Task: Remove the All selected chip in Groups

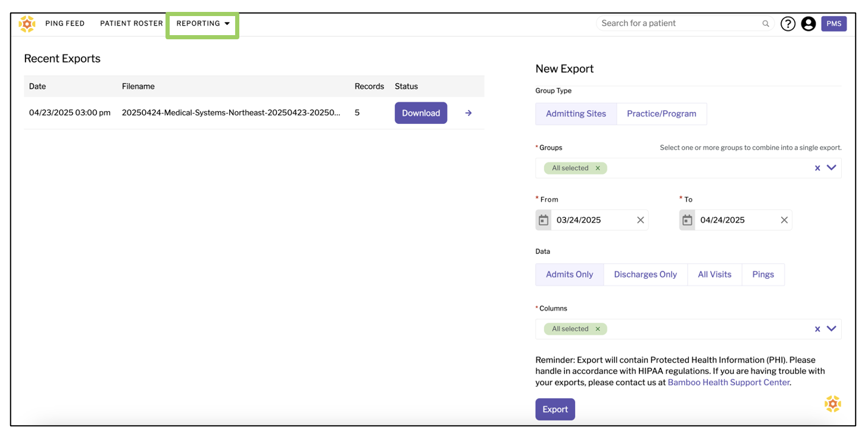Action: (598, 168)
